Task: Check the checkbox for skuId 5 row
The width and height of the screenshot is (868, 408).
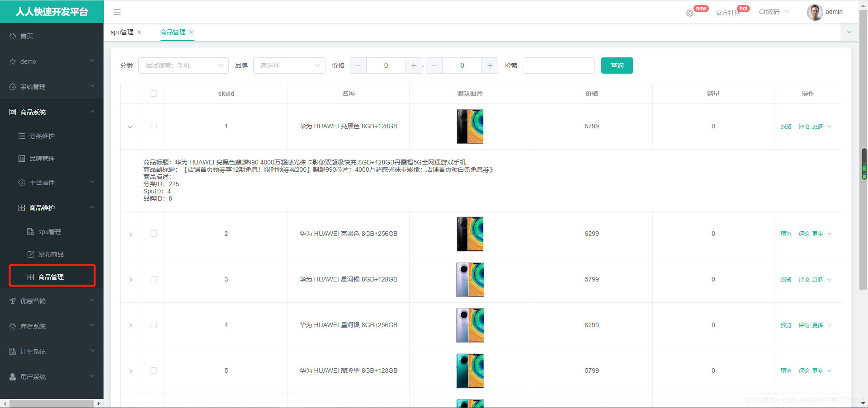Action: coord(154,370)
